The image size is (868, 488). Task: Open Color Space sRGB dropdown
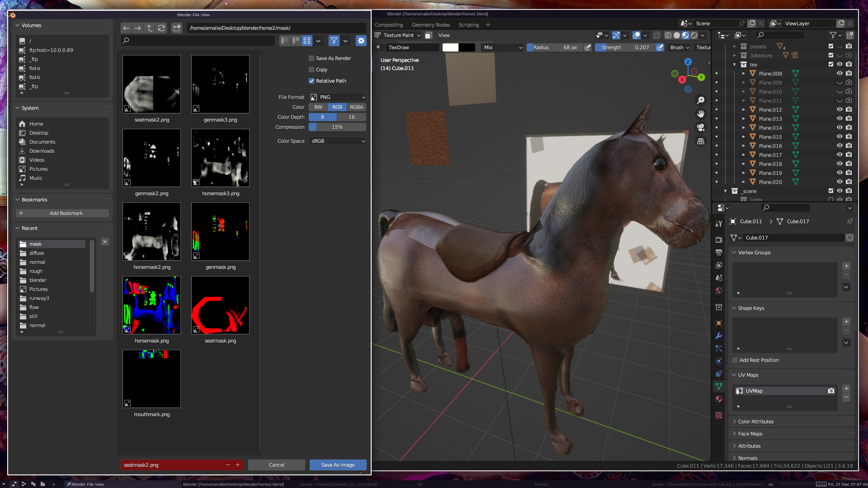pos(338,141)
